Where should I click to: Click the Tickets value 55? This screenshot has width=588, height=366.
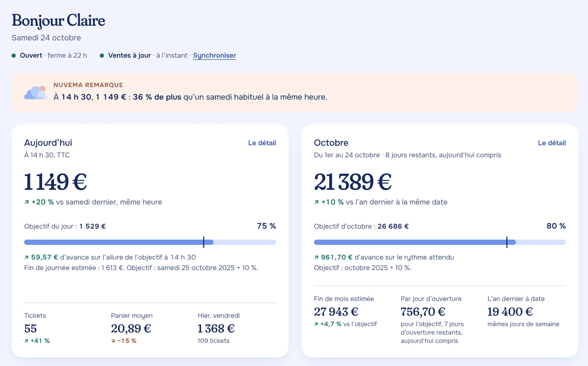click(31, 329)
